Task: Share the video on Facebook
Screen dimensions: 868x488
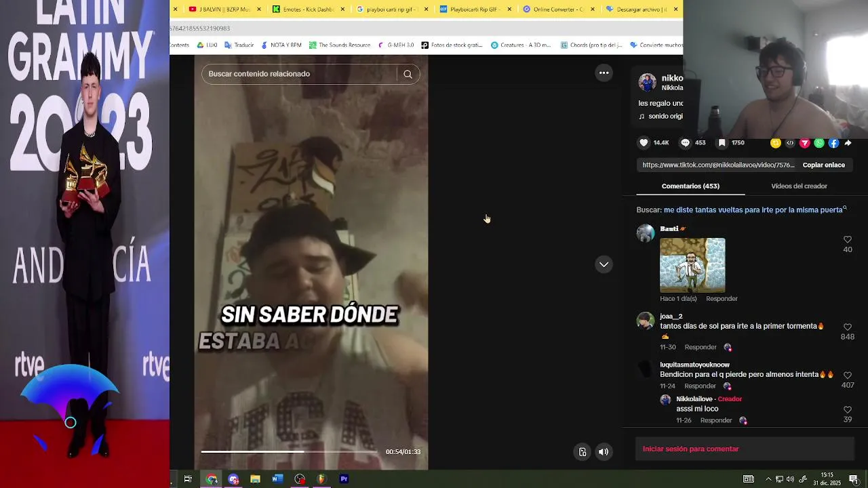Action: point(834,143)
